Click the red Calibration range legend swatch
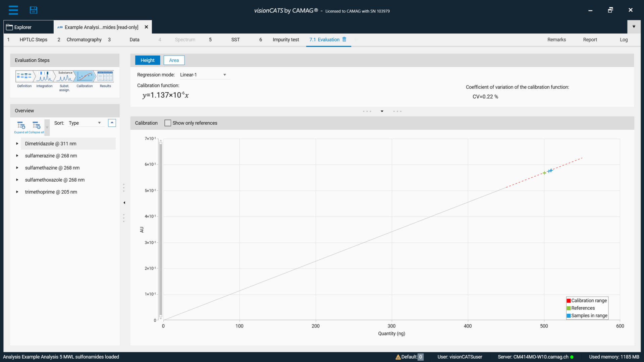 pos(568,300)
